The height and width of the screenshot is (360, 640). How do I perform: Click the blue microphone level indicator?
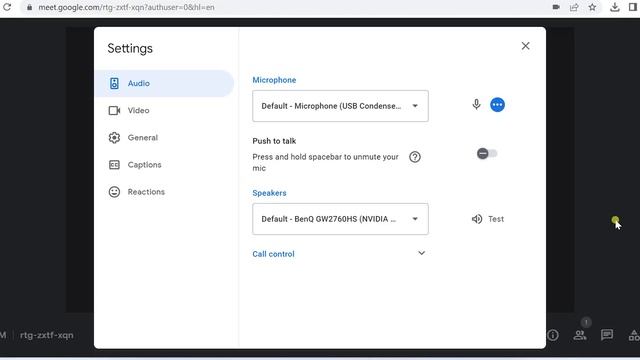coord(497,105)
